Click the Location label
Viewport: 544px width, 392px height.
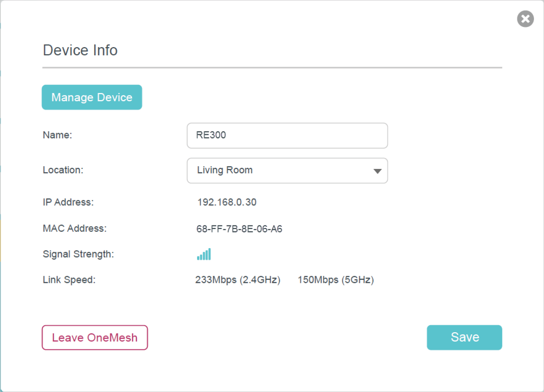pyautogui.click(x=63, y=170)
